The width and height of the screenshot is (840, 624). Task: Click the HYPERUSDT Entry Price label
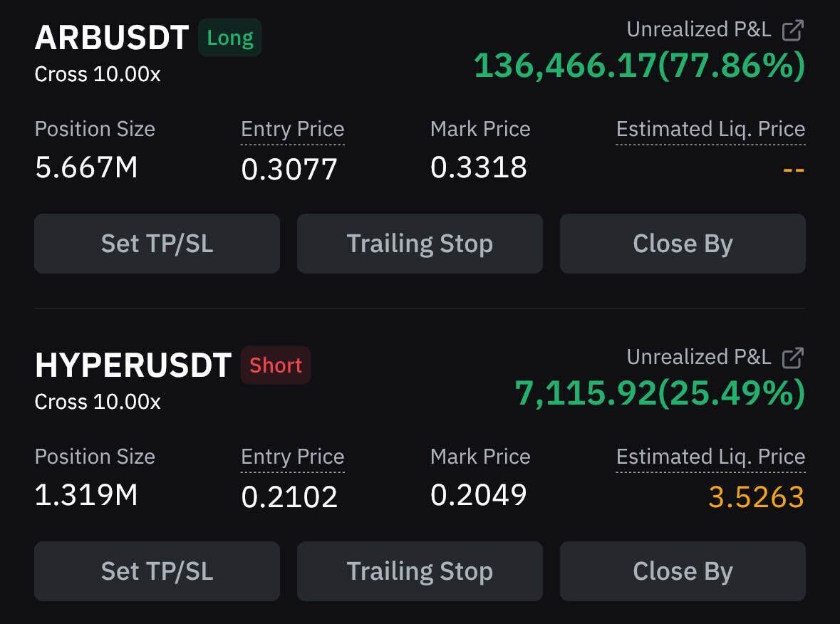pyautogui.click(x=292, y=457)
